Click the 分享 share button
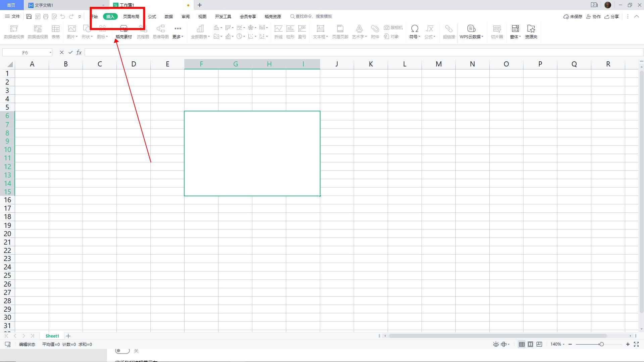This screenshot has width=644, height=362. tap(611, 16)
